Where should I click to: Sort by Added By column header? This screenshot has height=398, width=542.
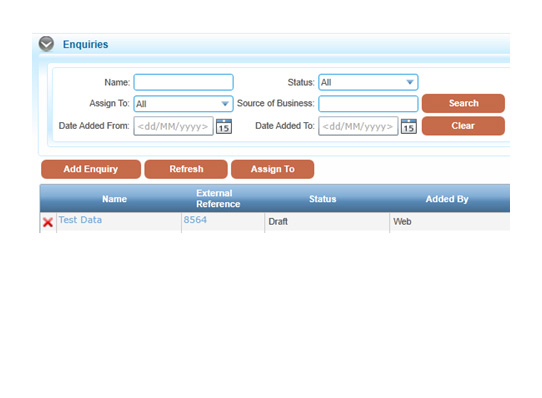447,199
